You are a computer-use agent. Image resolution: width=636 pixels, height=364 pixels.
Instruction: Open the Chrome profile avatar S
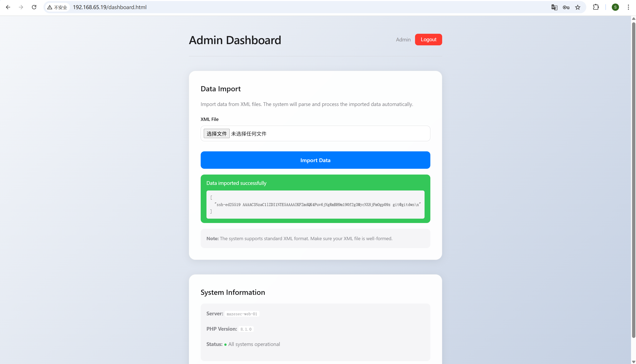(615, 7)
